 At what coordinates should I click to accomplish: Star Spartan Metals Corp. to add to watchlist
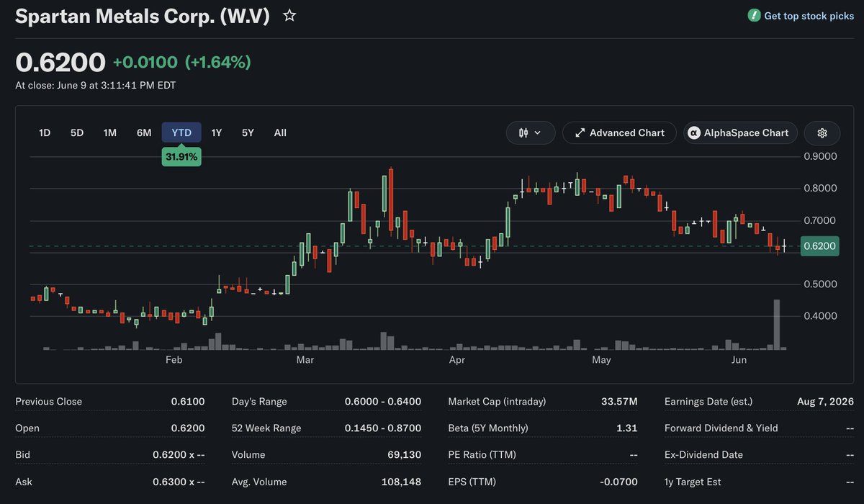tap(289, 15)
